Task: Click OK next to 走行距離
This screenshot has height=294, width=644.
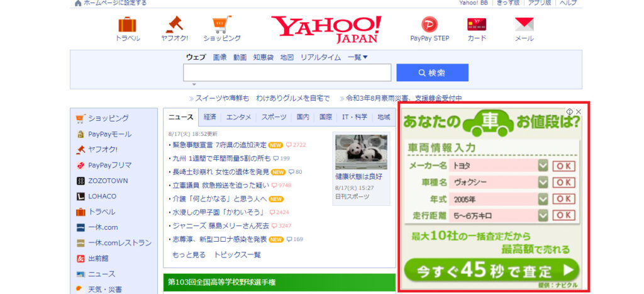Action: coord(563,215)
